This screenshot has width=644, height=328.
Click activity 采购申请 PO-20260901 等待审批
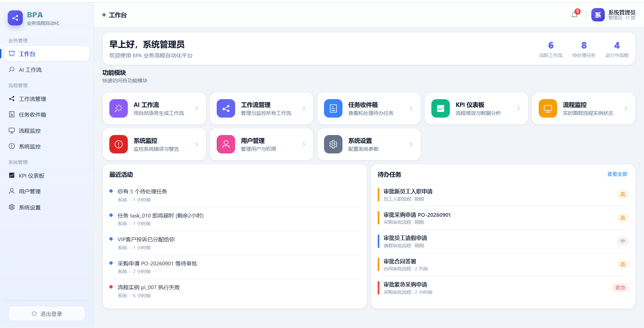point(235,267)
